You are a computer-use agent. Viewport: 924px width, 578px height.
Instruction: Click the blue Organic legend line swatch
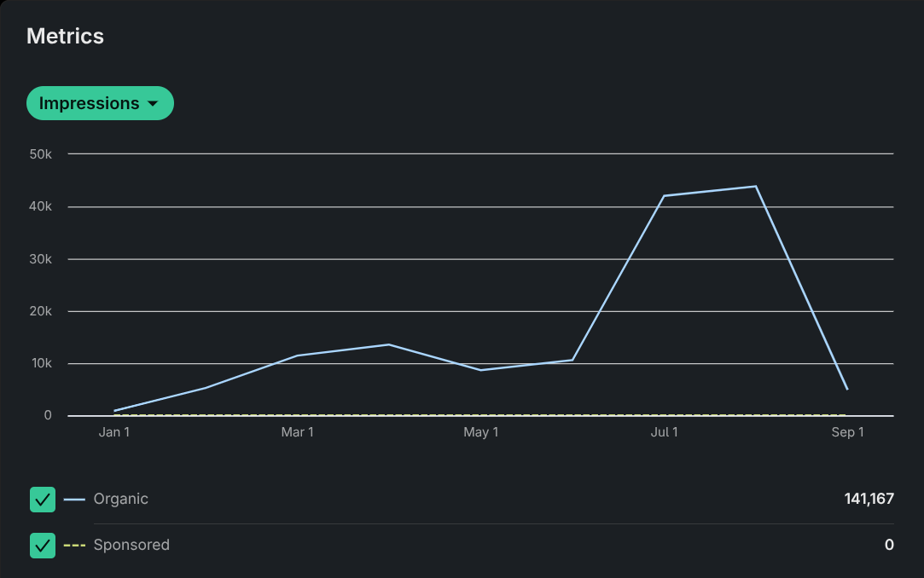pyautogui.click(x=74, y=500)
